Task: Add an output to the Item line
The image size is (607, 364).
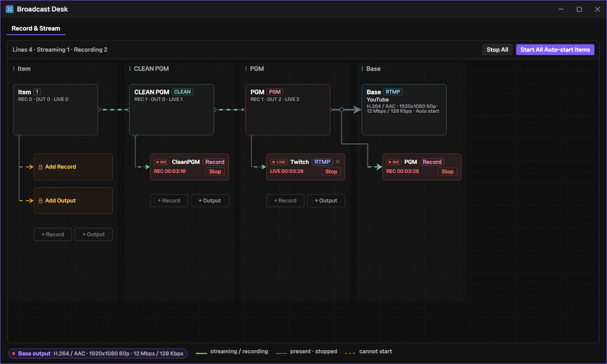Action: (x=94, y=234)
